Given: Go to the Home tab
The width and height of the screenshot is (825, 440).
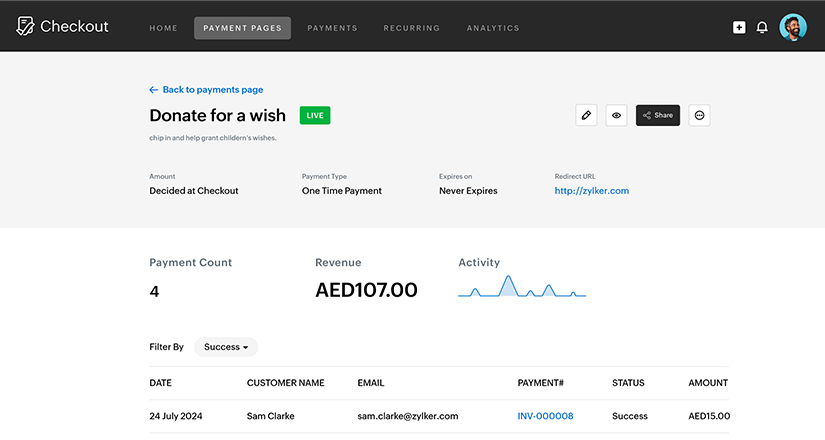Looking at the screenshot, I should click(163, 28).
